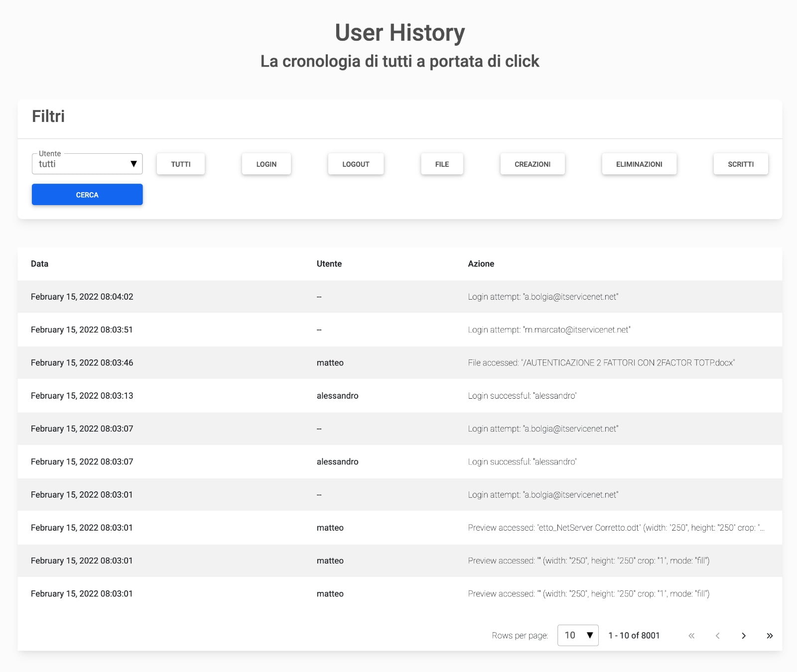
Task: Click the Data column header
Action: [x=40, y=264]
